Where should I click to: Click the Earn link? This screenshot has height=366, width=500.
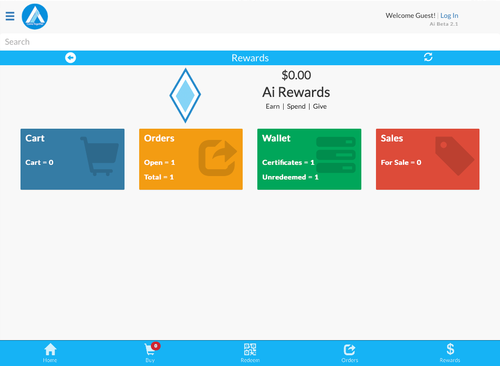273,106
